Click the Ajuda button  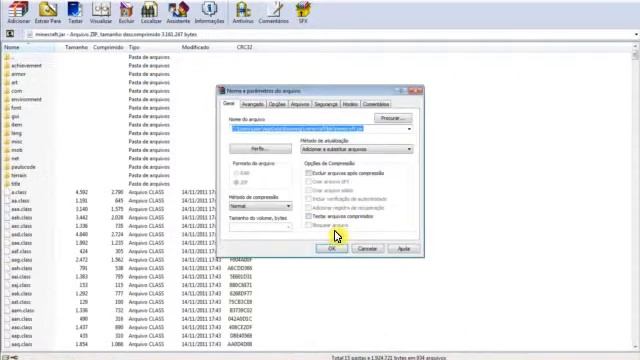(404, 249)
